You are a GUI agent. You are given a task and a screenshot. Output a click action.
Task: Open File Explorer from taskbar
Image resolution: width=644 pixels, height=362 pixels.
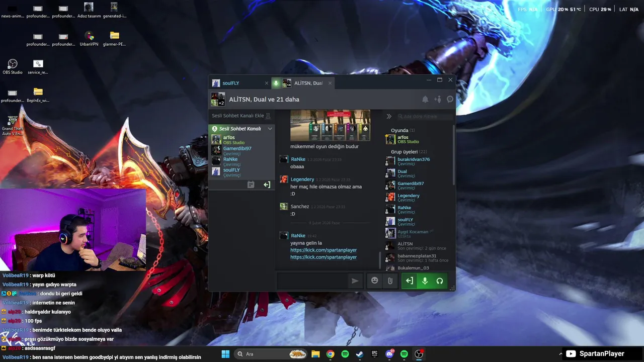(x=315, y=354)
